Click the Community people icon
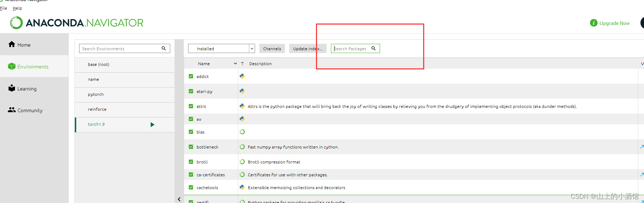The width and height of the screenshot is (644, 203). [12, 110]
